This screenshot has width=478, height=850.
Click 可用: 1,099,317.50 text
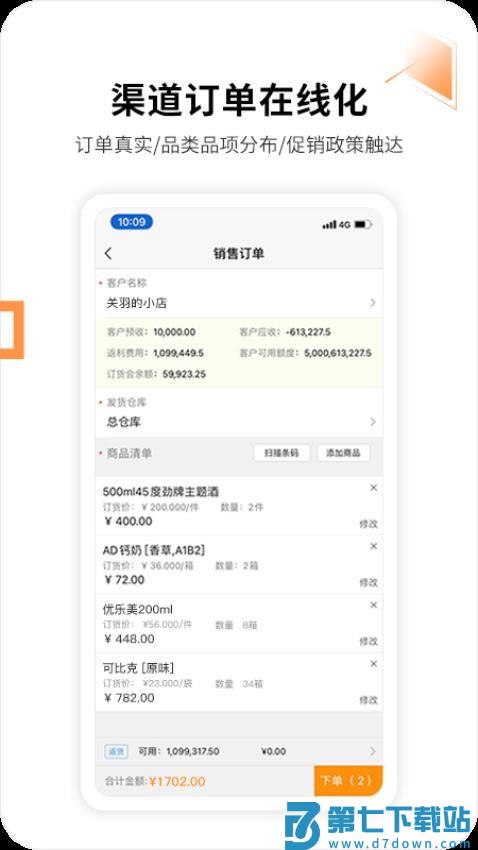[178, 751]
